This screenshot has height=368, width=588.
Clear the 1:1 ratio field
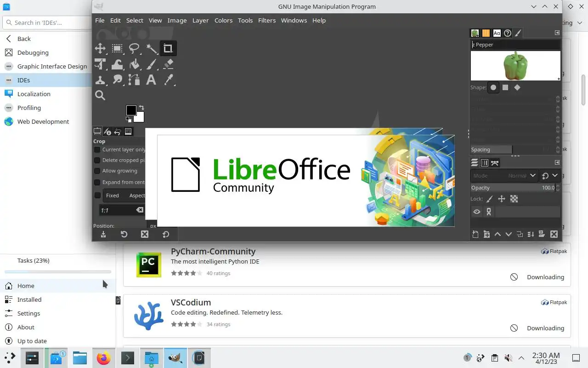140,210
